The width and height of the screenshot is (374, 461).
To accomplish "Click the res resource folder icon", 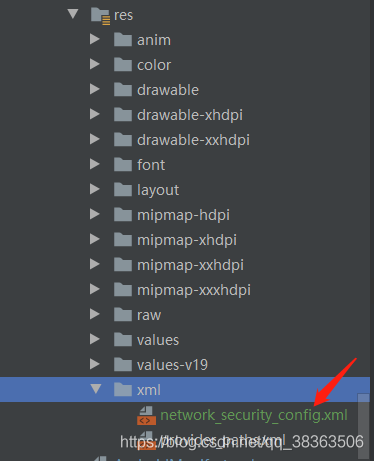I will click(x=100, y=16).
